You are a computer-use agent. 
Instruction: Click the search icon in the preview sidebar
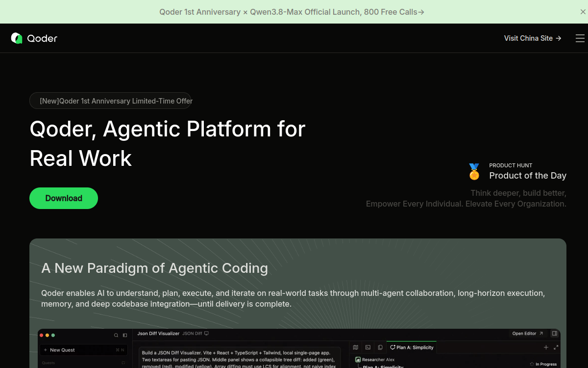click(116, 335)
